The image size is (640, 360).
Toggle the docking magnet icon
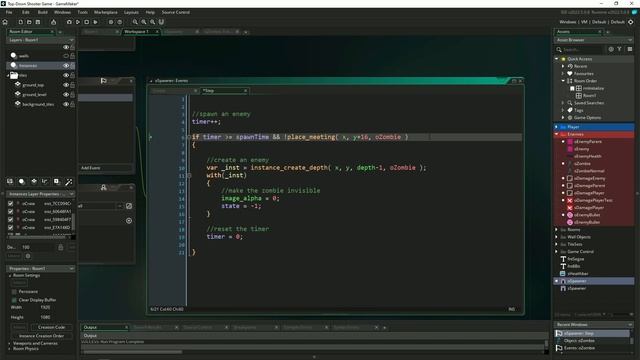[161, 22]
